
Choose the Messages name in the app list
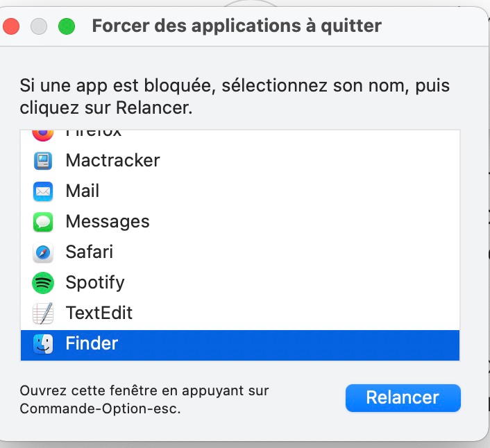[108, 222]
